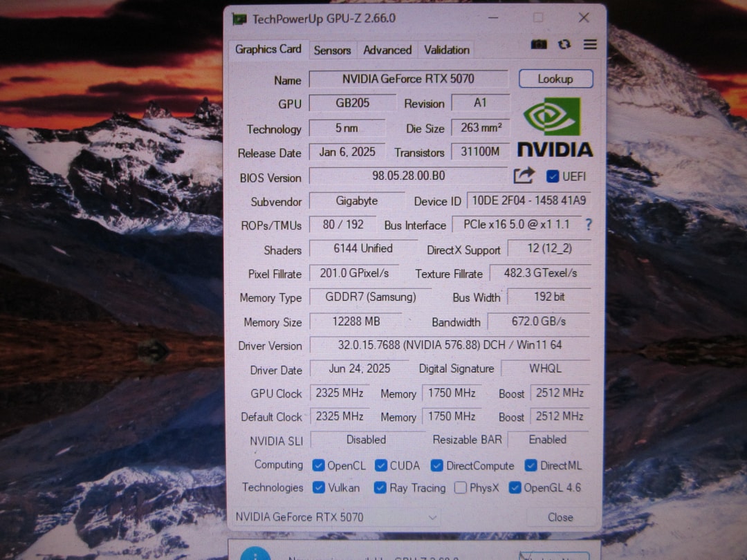Toggle the Ray Tracing checkbox
747x560 pixels.
pos(380,487)
